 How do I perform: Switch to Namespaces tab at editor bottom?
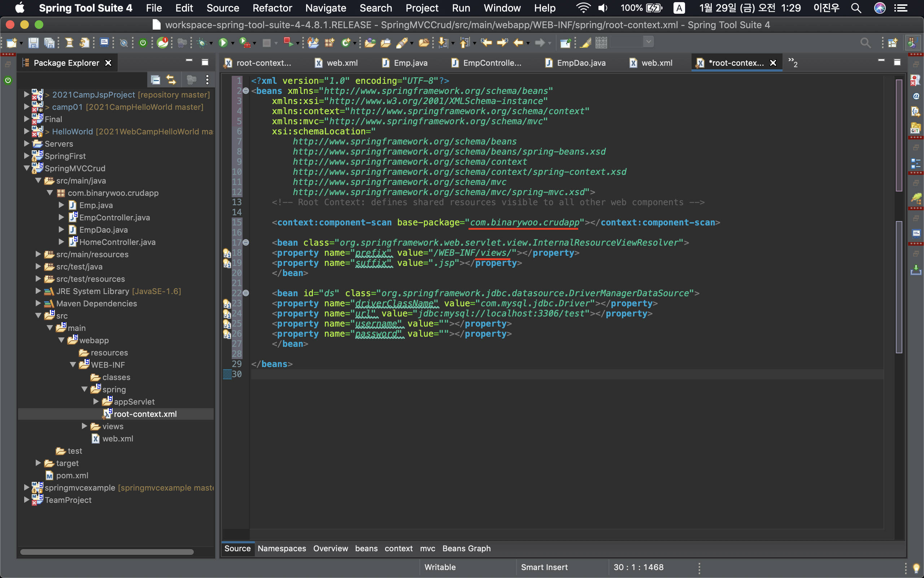pos(282,549)
